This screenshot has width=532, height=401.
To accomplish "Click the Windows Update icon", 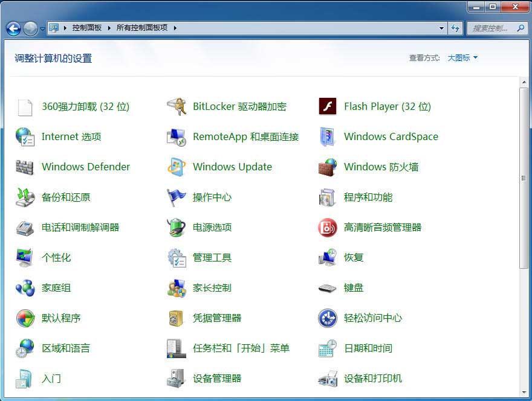I will click(177, 167).
